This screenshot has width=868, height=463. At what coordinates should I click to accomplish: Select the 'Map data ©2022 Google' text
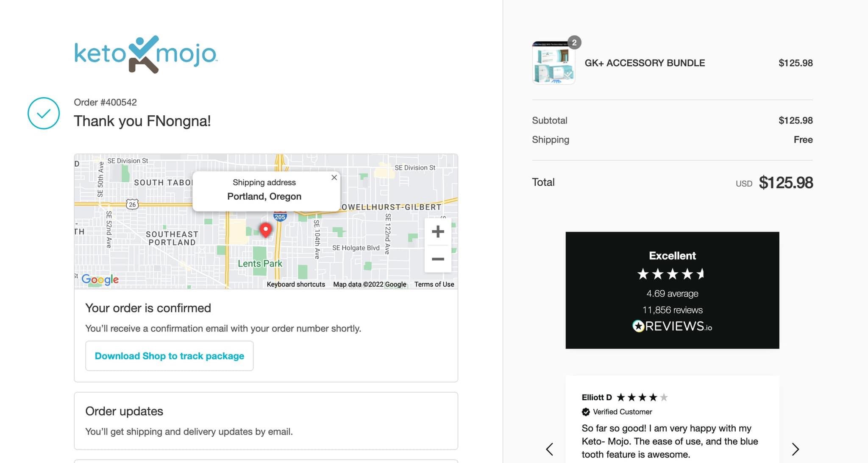pyautogui.click(x=370, y=284)
